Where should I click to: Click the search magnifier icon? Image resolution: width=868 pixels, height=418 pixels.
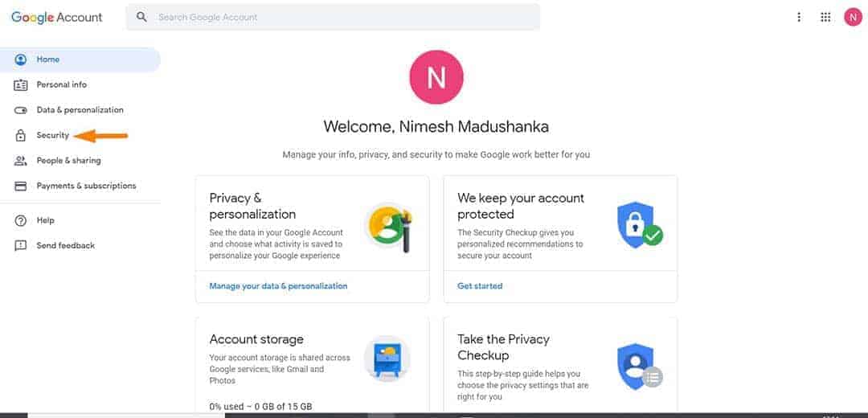click(x=142, y=17)
